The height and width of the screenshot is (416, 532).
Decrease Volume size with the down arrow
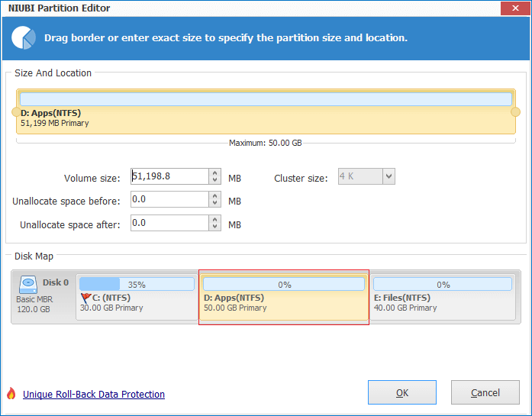214,180
